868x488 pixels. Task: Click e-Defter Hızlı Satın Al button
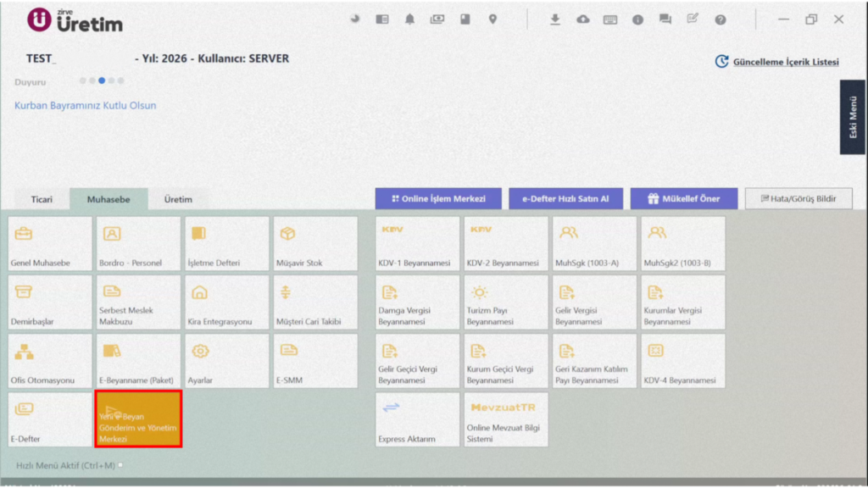[565, 198]
